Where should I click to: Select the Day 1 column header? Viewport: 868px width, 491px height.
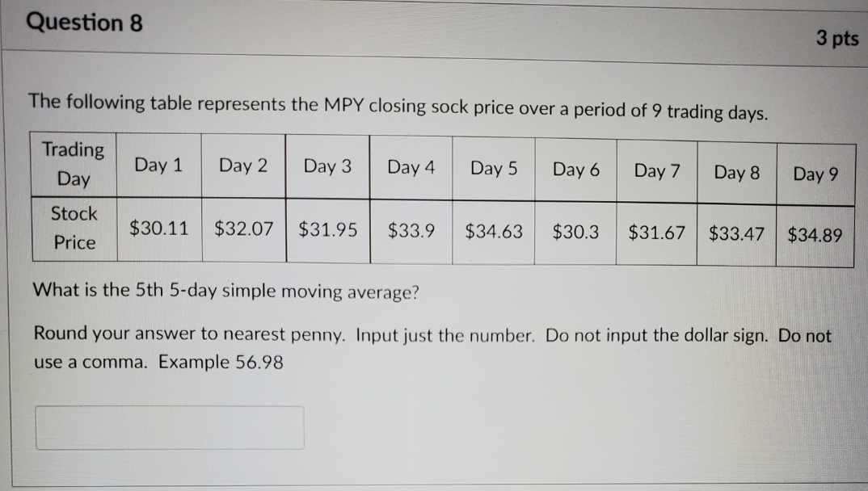pyautogui.click(x=158, y=166)
